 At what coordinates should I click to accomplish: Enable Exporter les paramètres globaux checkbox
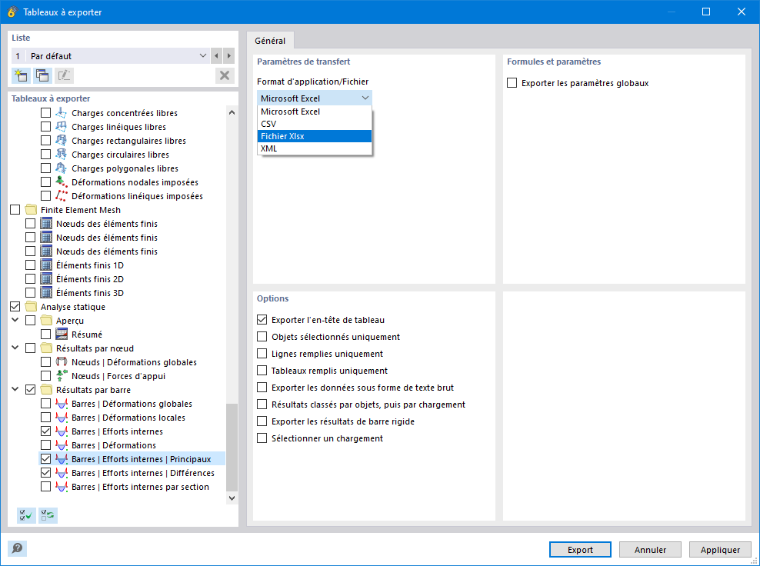tap(512, 83)
